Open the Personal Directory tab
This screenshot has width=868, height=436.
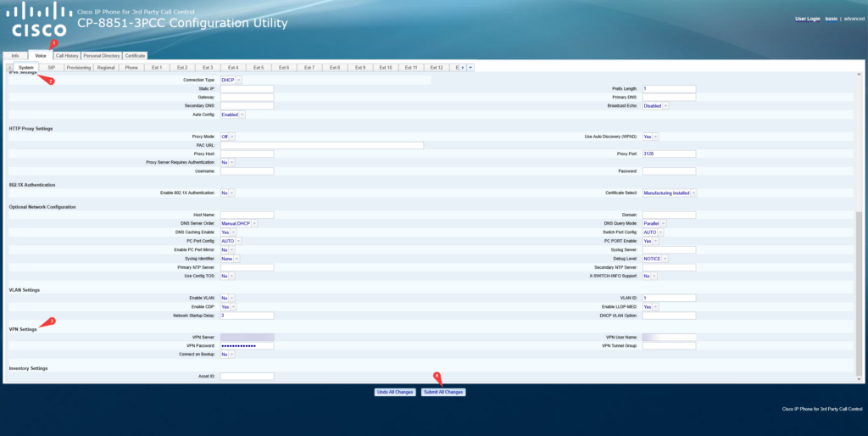click(x=102, y=56)
